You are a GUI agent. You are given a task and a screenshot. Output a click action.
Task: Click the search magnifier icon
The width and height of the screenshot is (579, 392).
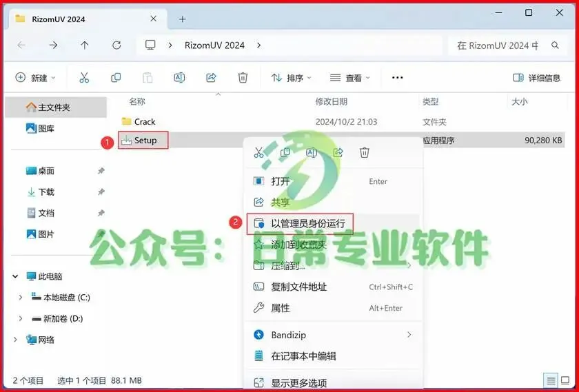click(x=555, y=45)
